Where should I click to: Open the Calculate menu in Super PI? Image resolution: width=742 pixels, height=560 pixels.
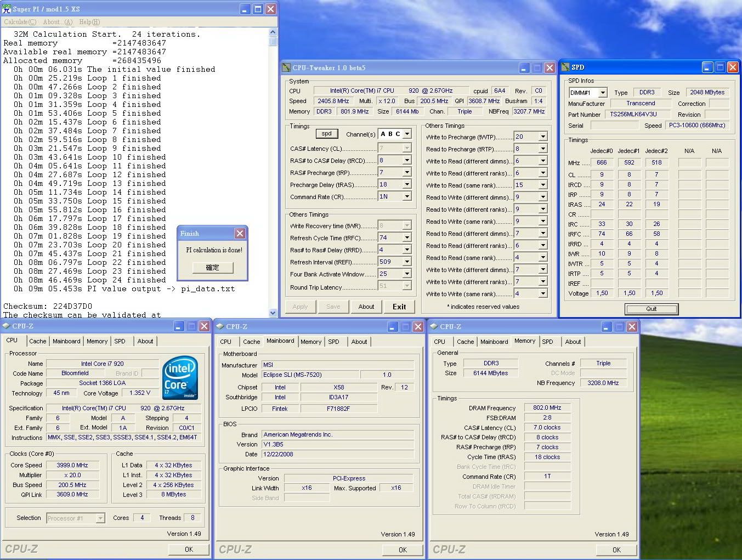20,22
